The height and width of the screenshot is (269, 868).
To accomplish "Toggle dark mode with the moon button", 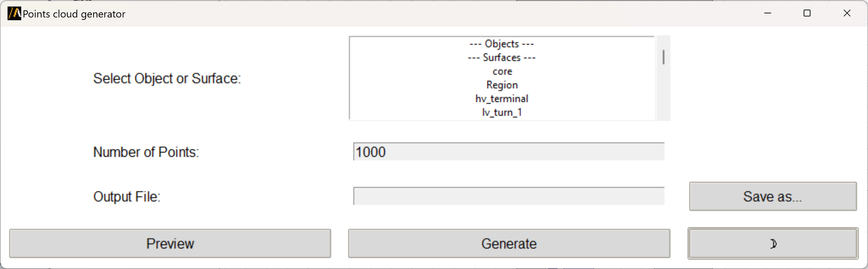I will point(773,244).
